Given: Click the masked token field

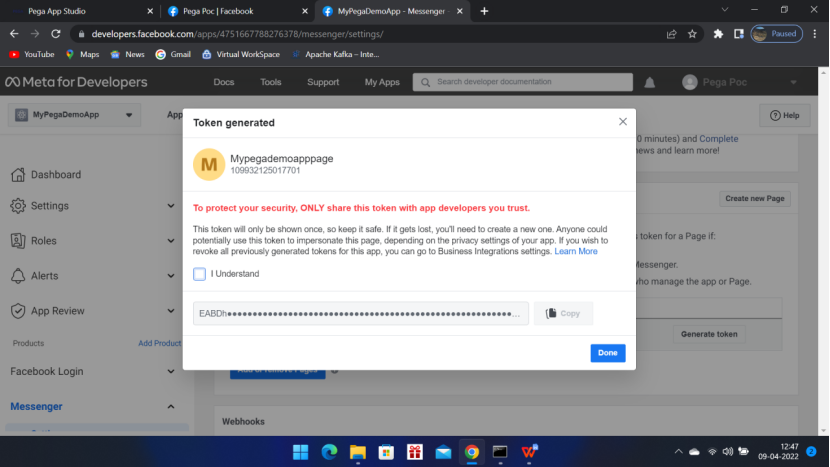Looking at the screenshot, I should (x=360, y=313).
